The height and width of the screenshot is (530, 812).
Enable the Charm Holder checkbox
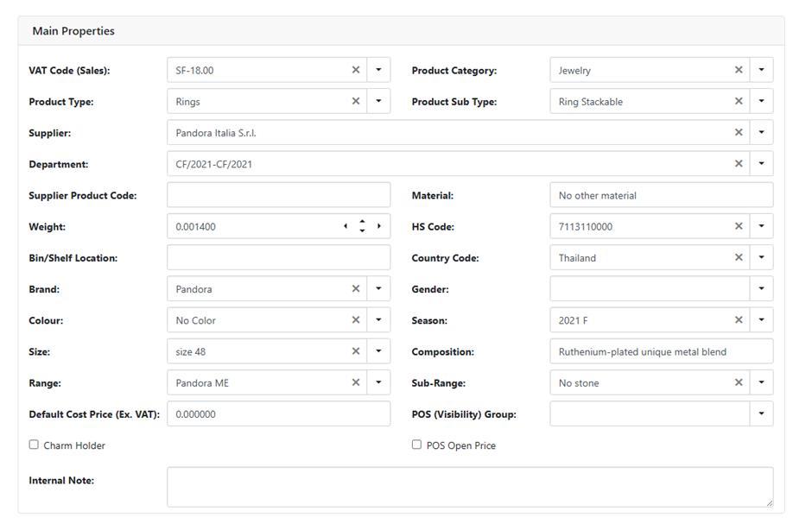tap(34, 445)
